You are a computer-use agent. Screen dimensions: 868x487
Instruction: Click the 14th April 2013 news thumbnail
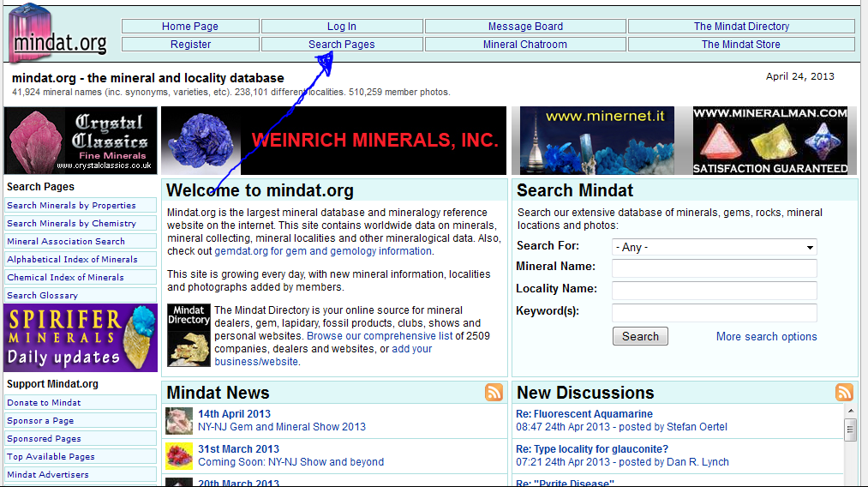coord(179,420)
